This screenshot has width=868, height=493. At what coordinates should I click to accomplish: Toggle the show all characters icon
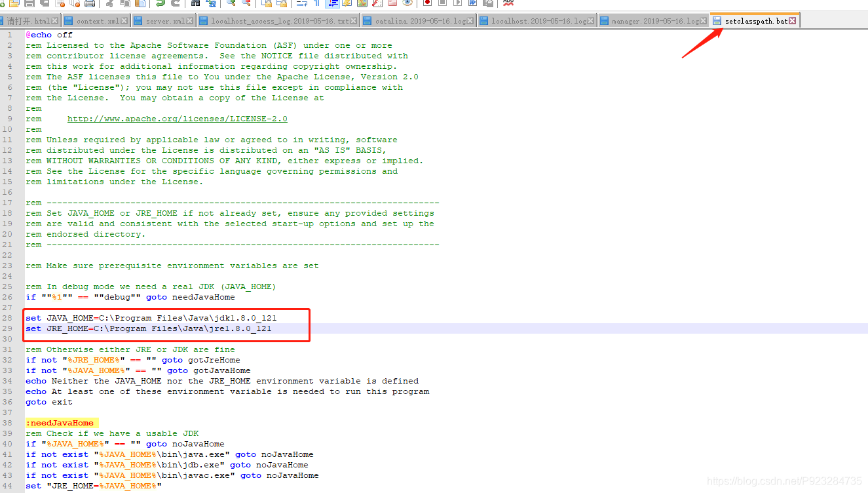coord(316,3)
